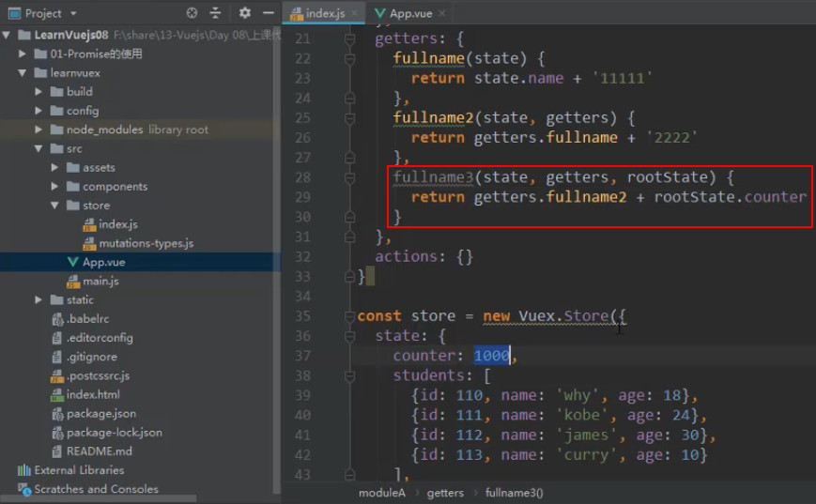Click fold toggle on line 21 getters

[349, 38]
